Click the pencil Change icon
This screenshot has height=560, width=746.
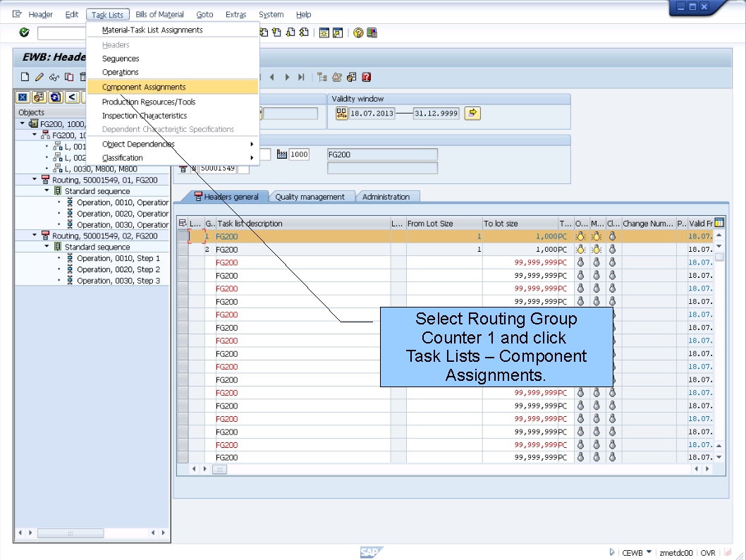tap(39, 78)
